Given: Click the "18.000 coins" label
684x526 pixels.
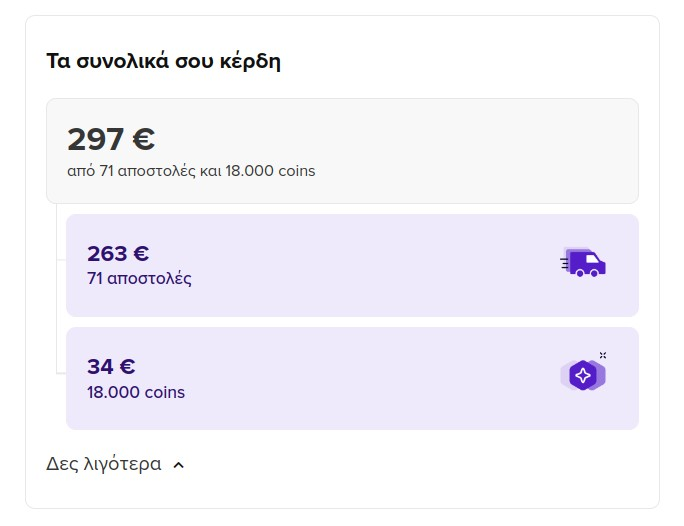Looking at the screenshot, I should coord(136,392).
